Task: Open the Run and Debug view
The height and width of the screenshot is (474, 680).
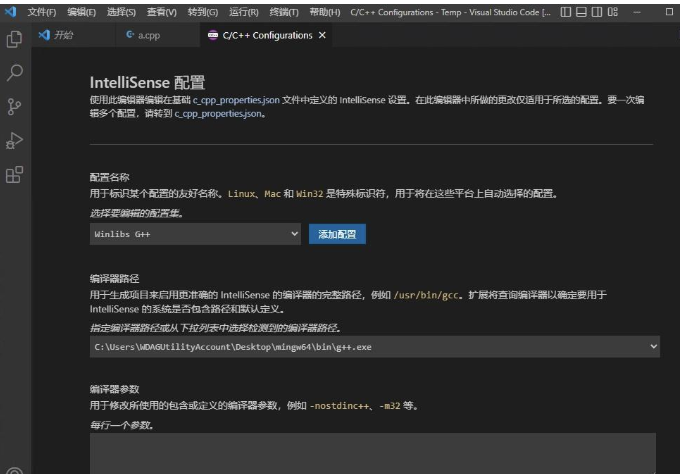Action: (x=14, y=141)
